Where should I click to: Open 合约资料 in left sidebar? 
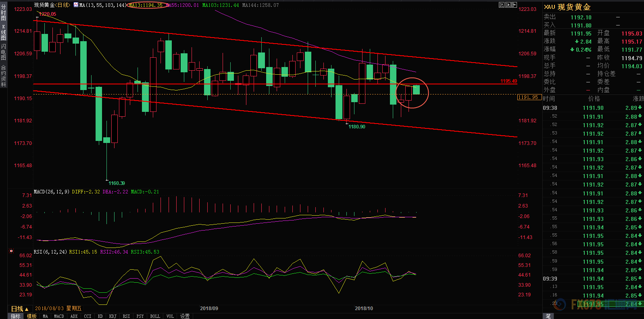point(4,76)
